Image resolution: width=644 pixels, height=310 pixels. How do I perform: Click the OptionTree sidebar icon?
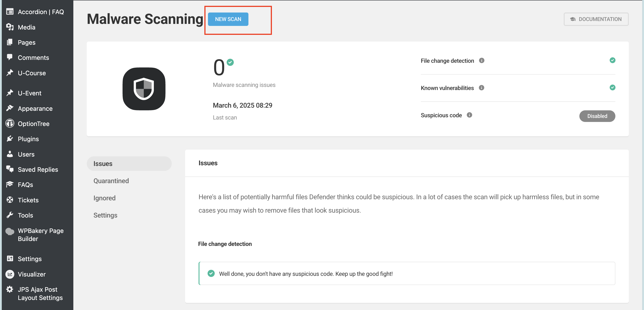[10, 124]
